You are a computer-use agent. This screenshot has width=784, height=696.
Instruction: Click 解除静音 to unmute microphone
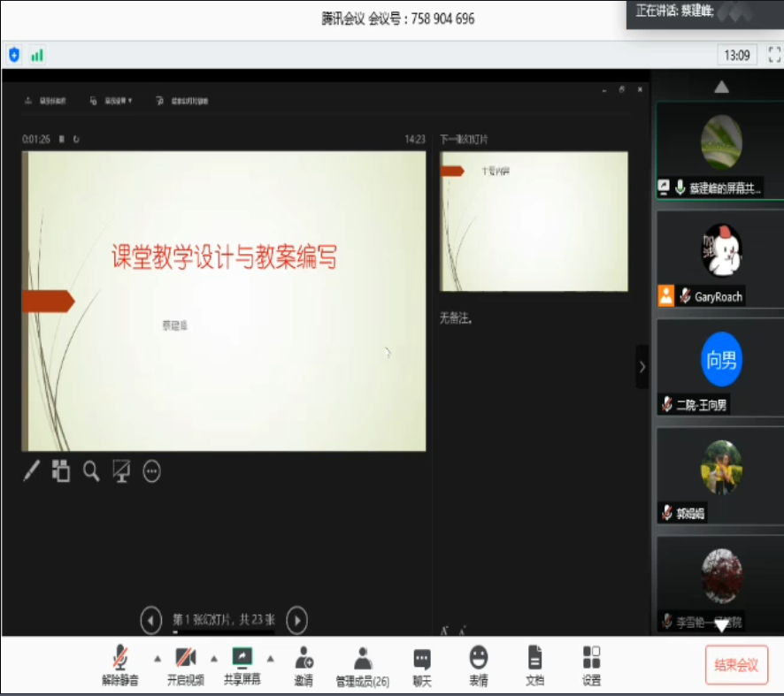pos(120,666)
